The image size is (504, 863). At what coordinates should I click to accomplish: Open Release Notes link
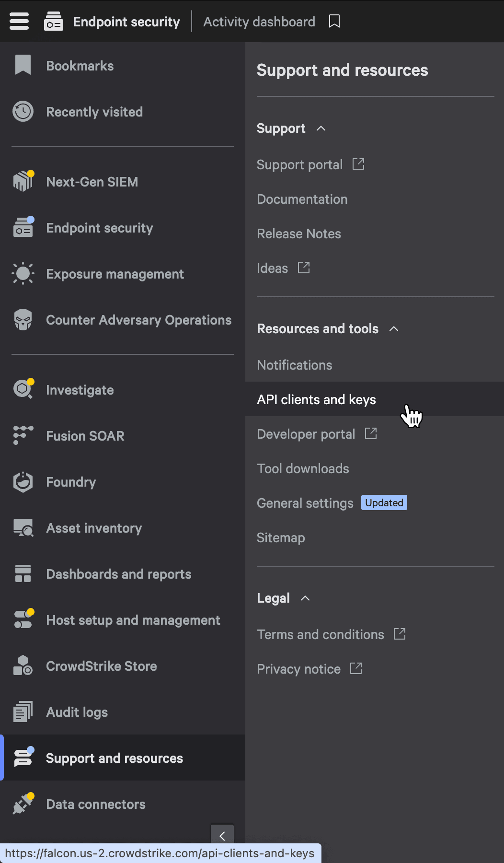click(299, 233)
